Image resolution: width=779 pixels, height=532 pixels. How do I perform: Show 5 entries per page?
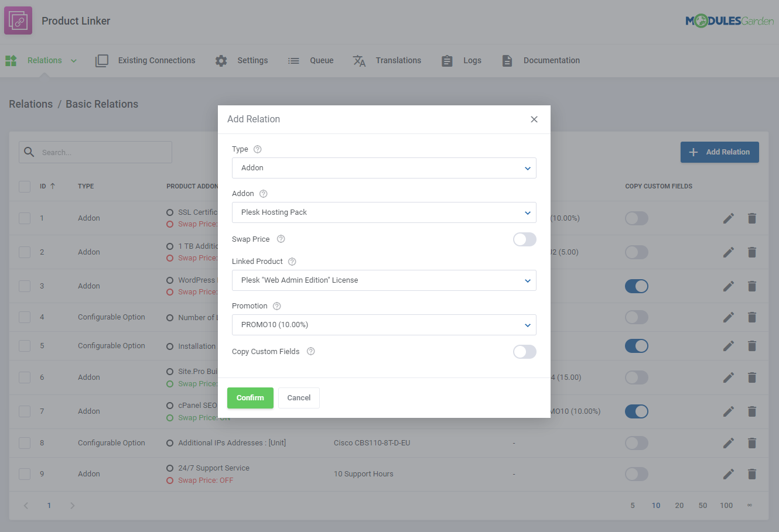(x=633, y=506)
